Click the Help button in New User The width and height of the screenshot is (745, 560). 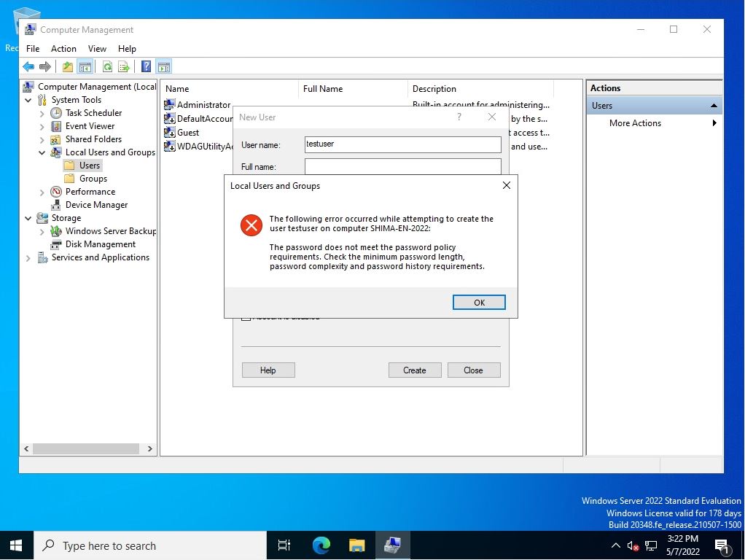point(268,370)
